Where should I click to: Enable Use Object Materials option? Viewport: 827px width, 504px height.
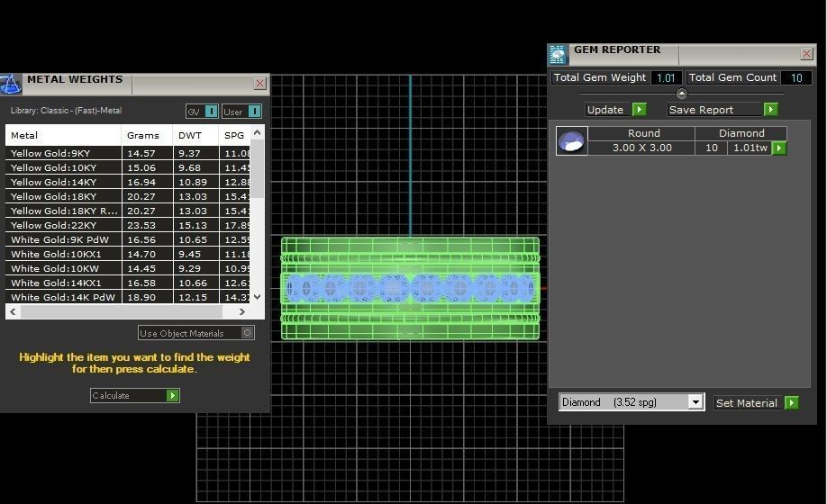(x=196, y=333)
